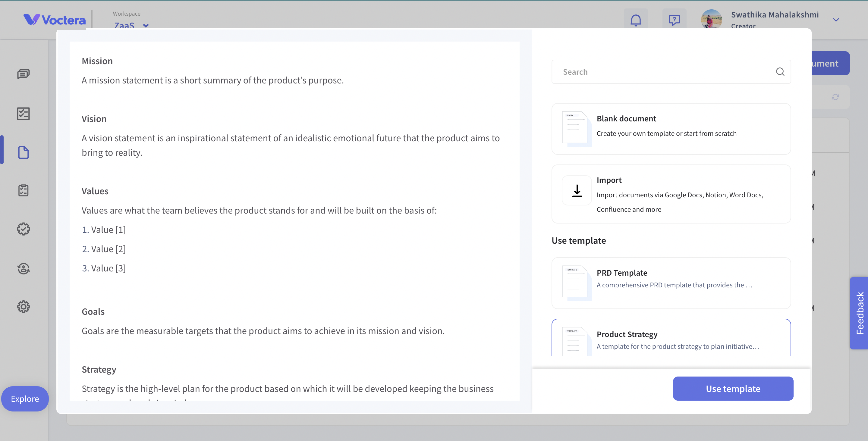The image size is (868, 441).
Task: Expand the ZaaS workspace dropdown
Action: click(131, 25)
